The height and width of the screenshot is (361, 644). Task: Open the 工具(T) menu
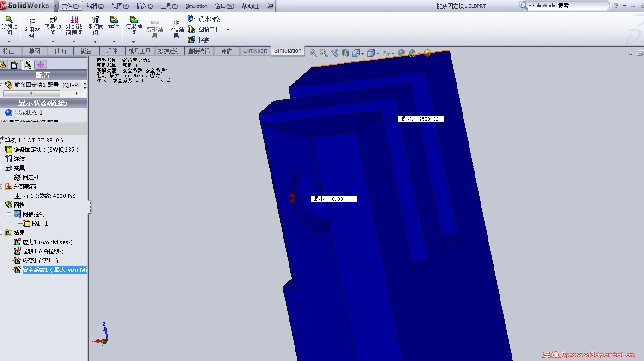coord(169,6)
